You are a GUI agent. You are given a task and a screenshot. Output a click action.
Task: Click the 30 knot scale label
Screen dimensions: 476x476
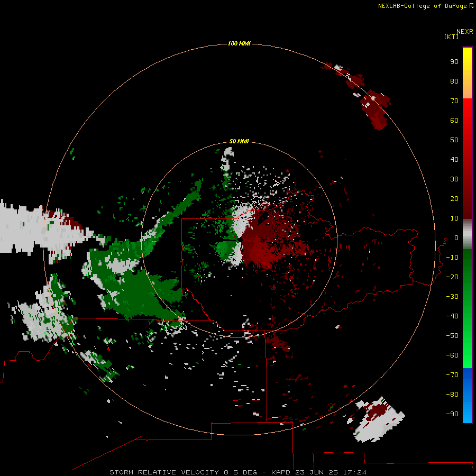[454, 179]
